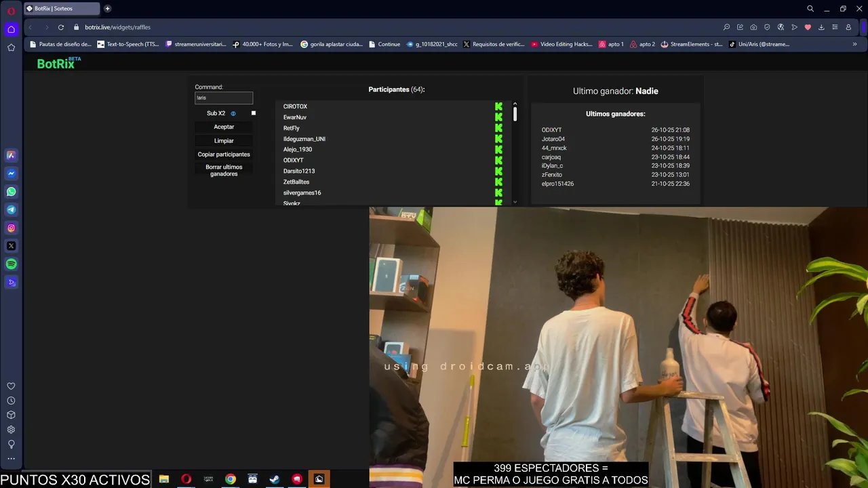Open the edit page pencil icon in toolbar
This screenshot has height=488, width=868.
[x=740, y=27]
